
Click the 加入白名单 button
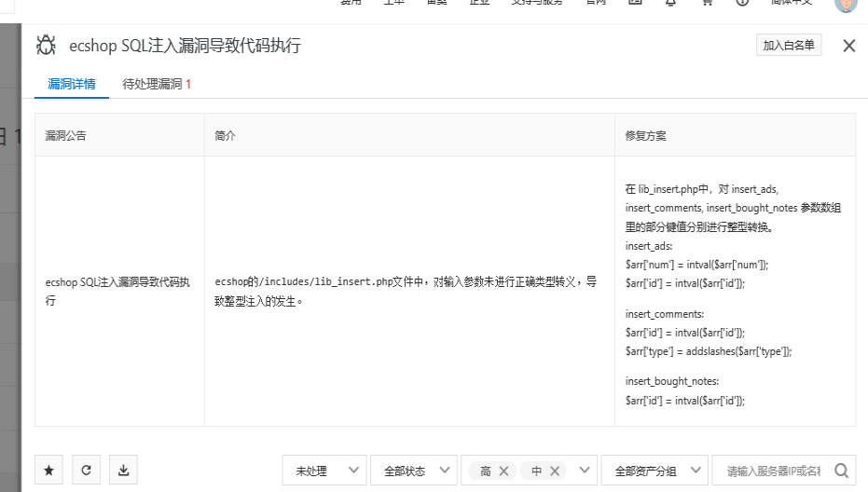[x=789, y=45]
